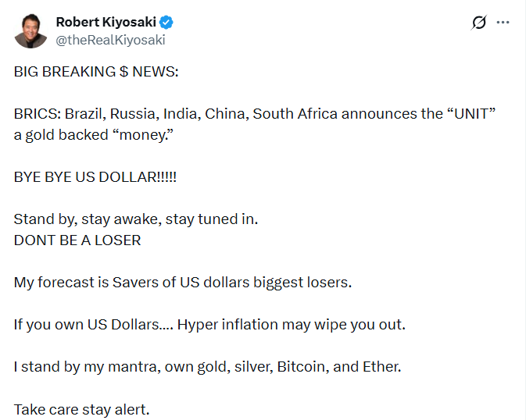Open the Robert Kiyosaki display name link
This screenshot has height=420, width=526.
click(x=106, y=22)
